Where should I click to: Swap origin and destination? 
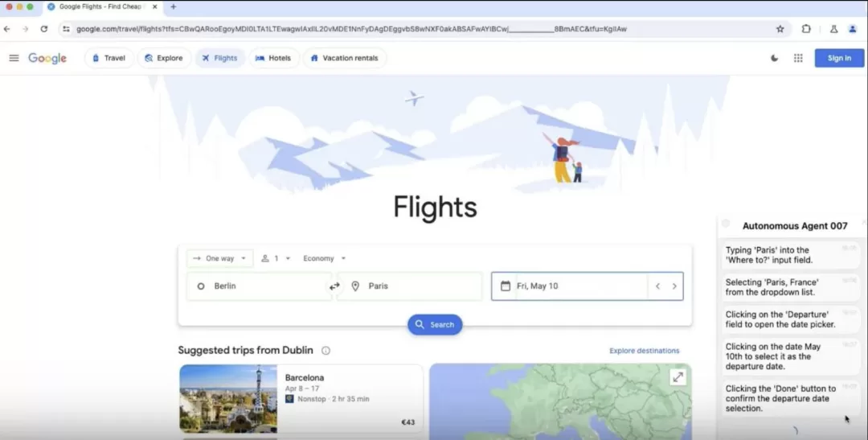(x=334, y=286)
